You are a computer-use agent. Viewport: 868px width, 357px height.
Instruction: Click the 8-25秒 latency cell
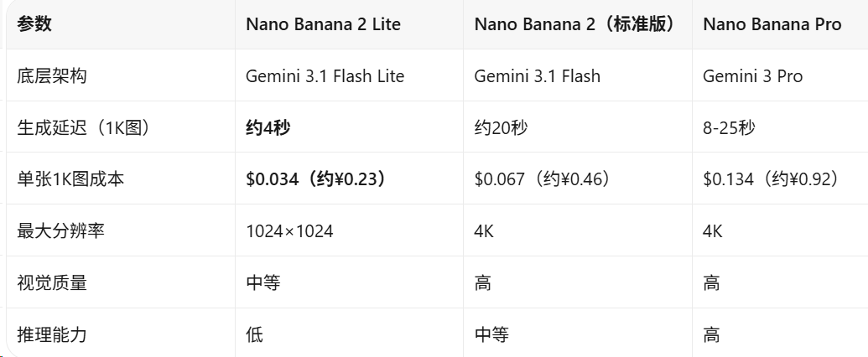pos(729,128)
